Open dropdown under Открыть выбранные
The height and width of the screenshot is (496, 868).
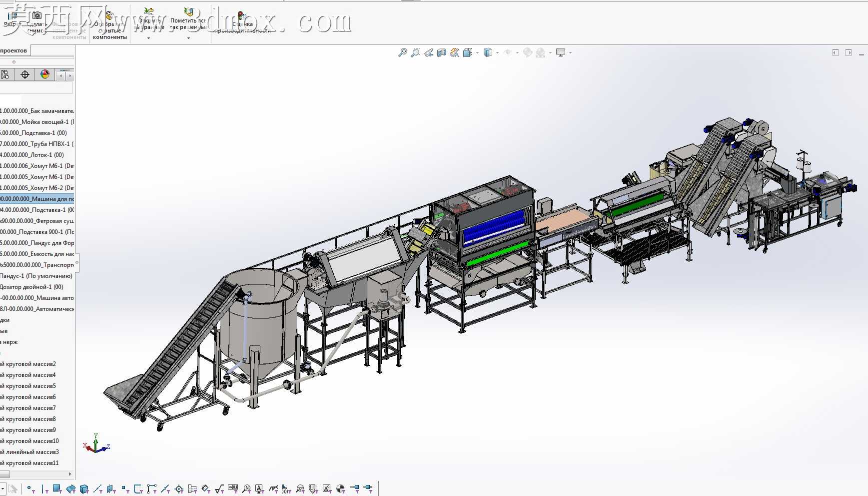click(148, 38)
